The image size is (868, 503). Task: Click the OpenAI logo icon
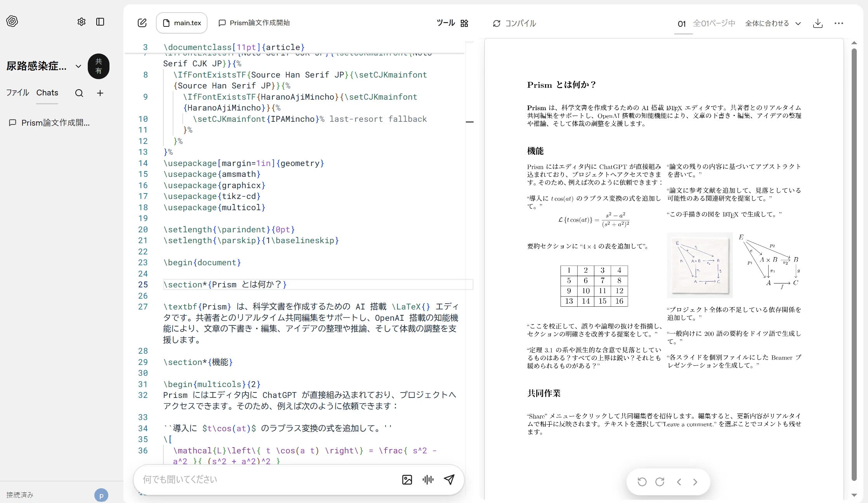12,21
